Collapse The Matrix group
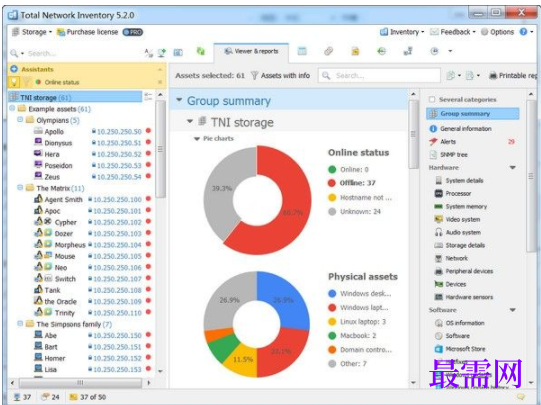541x405 pixels. [x=20, y=187]
